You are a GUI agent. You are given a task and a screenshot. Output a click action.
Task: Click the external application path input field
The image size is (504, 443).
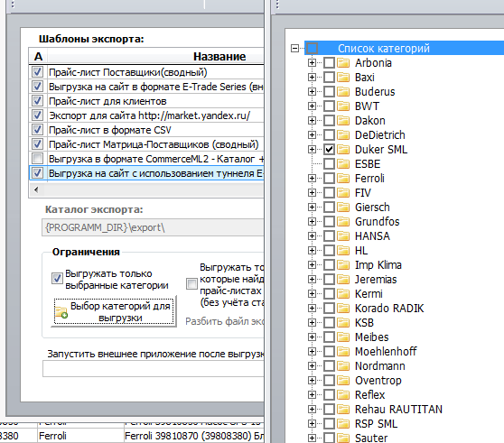(154, 368)
